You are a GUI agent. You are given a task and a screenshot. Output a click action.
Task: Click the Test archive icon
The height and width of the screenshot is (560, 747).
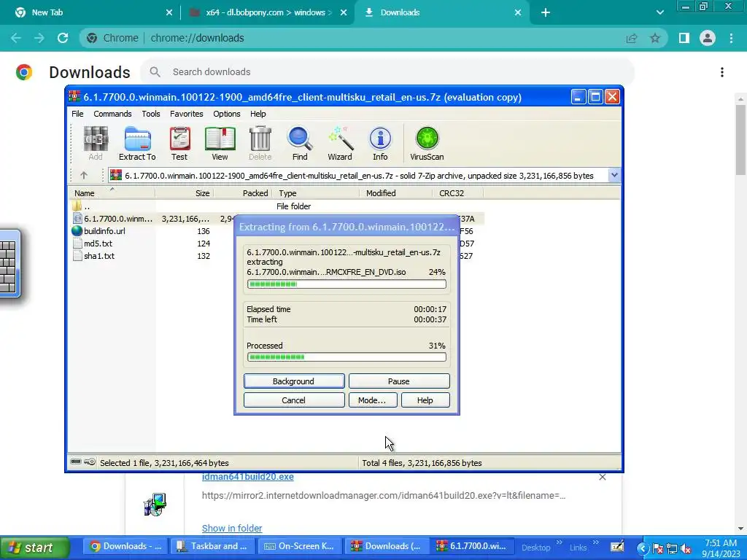pyautogui.click(x=179, y=144)
